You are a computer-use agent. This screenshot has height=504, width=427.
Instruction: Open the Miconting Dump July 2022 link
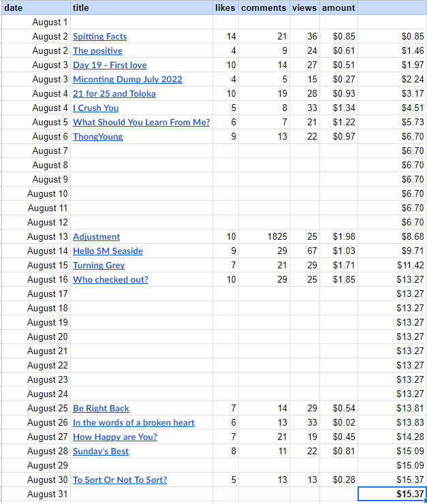click(x=127, y=80)
